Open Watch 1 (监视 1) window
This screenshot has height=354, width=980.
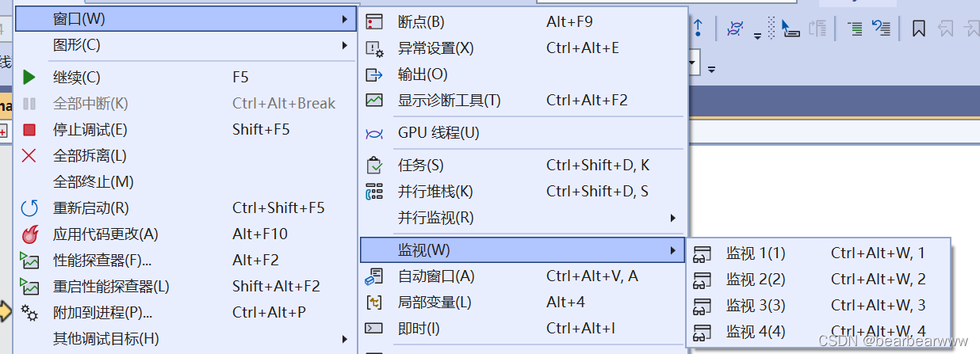tap(818, 253)
